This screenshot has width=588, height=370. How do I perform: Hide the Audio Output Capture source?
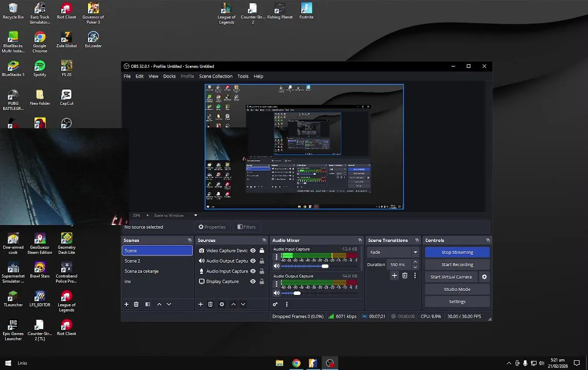[253, 261]
